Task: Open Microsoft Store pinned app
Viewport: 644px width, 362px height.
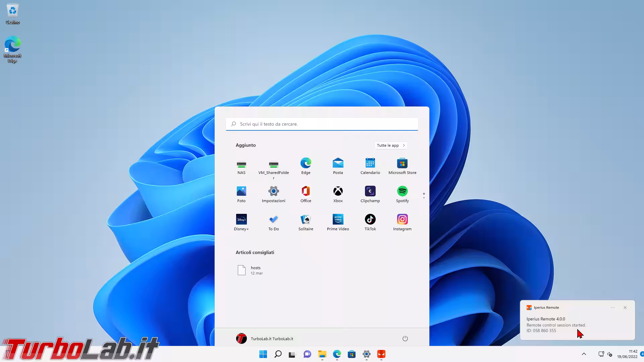Action: [402, 163]
